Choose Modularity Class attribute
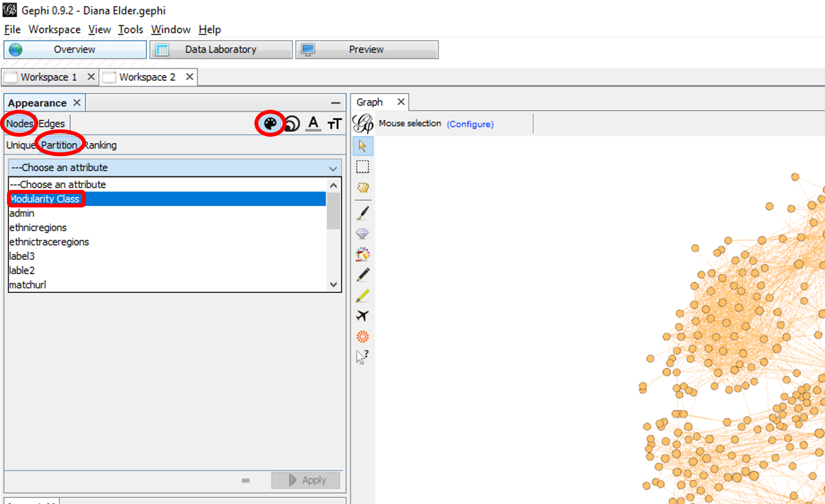The width and height of the screenshot is (825, 504). 167,199
